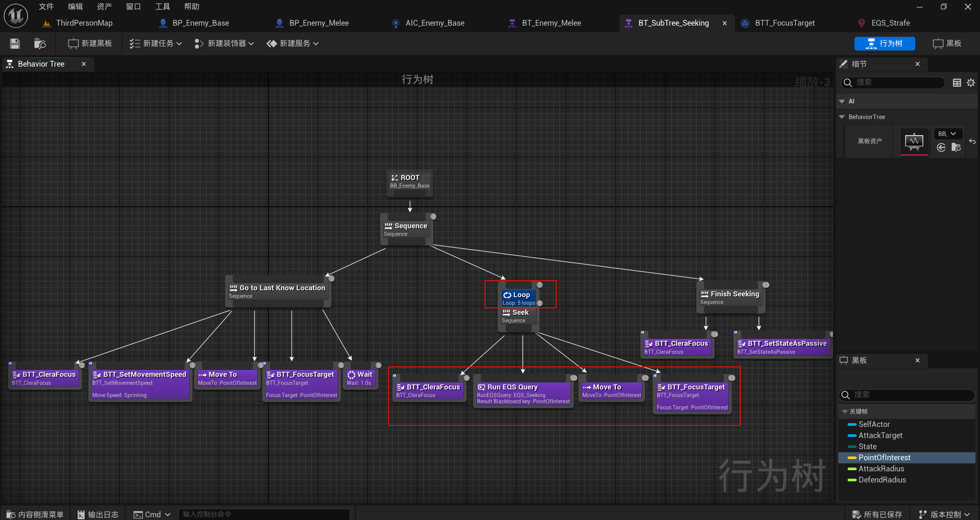Browse to blackboard asset folder icon
The image size is (980, 520).
coord(956,148)
